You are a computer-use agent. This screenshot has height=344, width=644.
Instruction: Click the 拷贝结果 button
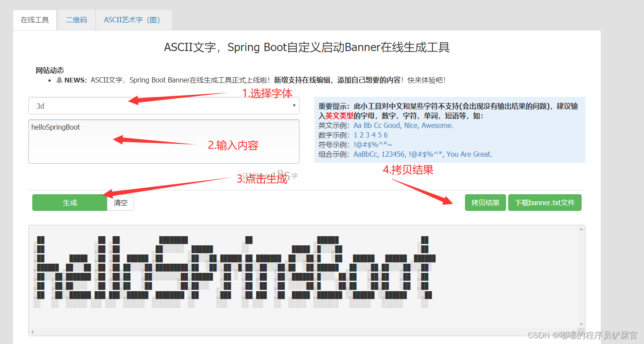click(x=486, y=203)
